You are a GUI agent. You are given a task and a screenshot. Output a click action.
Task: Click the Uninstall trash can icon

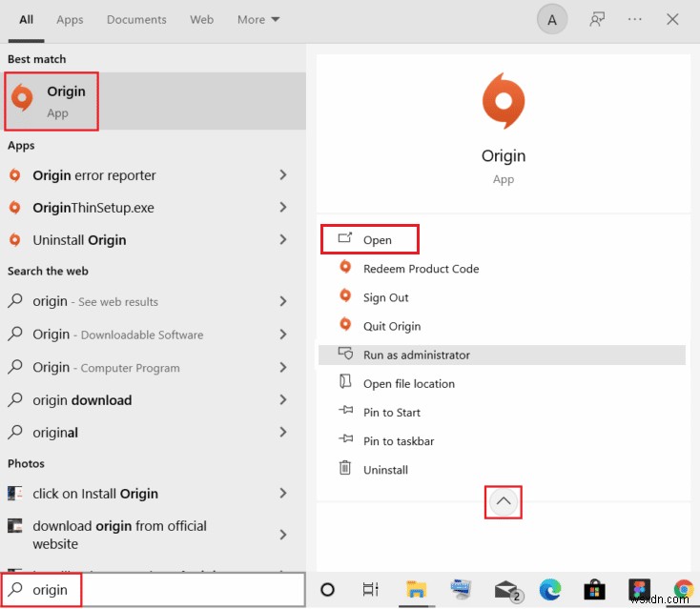click(344, 468)
